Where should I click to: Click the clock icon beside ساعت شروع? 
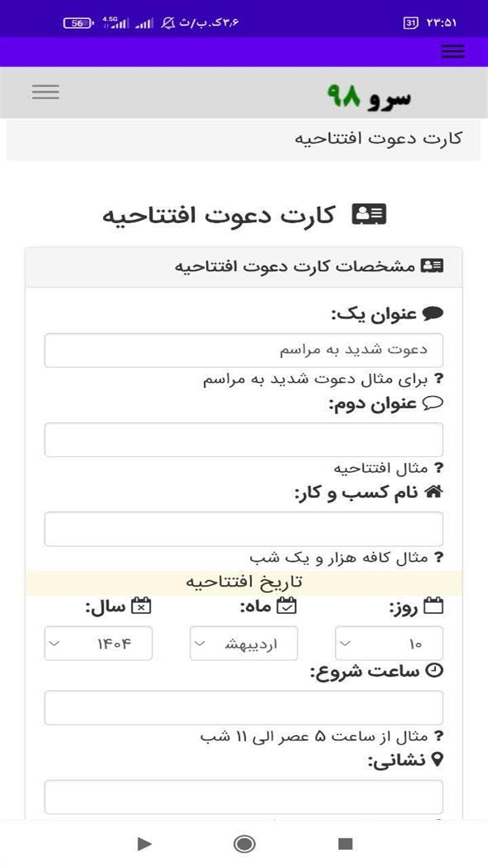[x=434, y=670]
